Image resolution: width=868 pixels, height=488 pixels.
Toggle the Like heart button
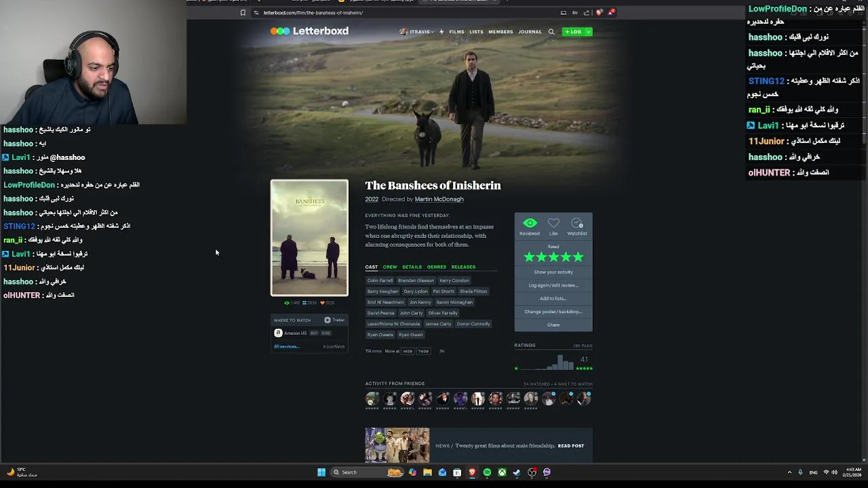[x=553, y=226]
